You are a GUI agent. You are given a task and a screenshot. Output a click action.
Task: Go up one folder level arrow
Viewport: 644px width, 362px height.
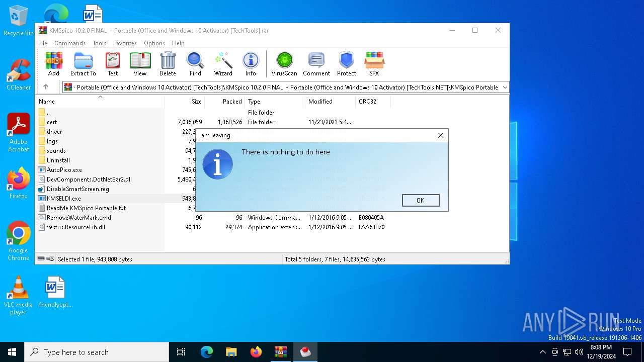(x=46, y=87)
